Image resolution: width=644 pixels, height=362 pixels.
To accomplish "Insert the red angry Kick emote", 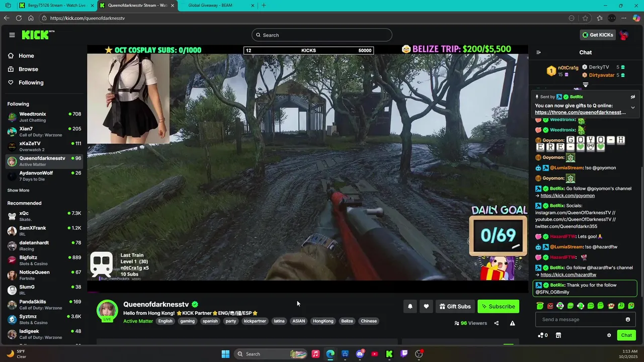I will click(550, 306).
